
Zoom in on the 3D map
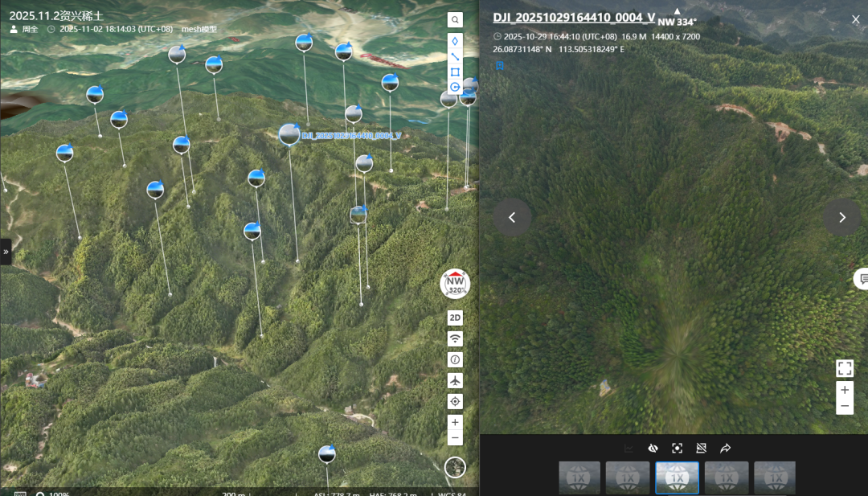coord(454,422)
